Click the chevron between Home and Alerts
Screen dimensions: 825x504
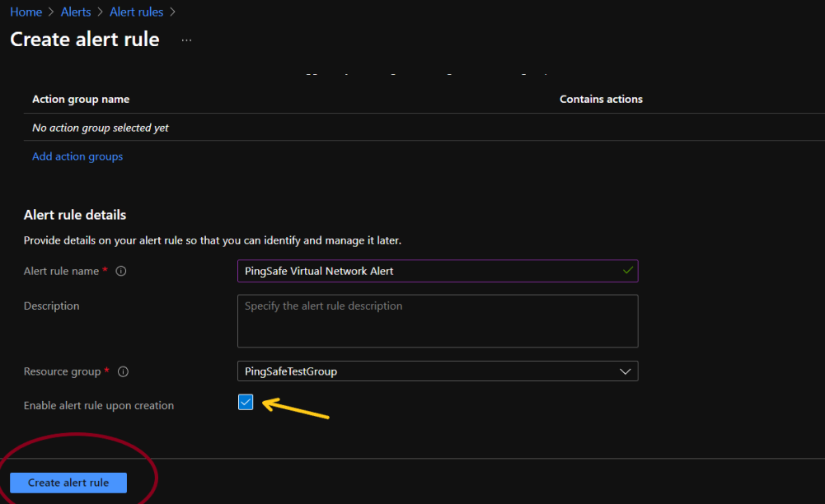(x=53, y=12)
